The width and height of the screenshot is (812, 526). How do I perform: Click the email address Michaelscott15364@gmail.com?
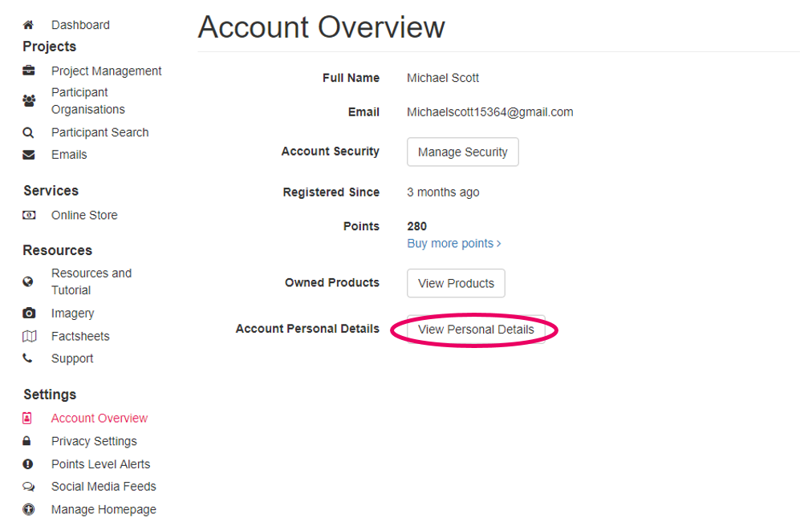coord(490,111)
